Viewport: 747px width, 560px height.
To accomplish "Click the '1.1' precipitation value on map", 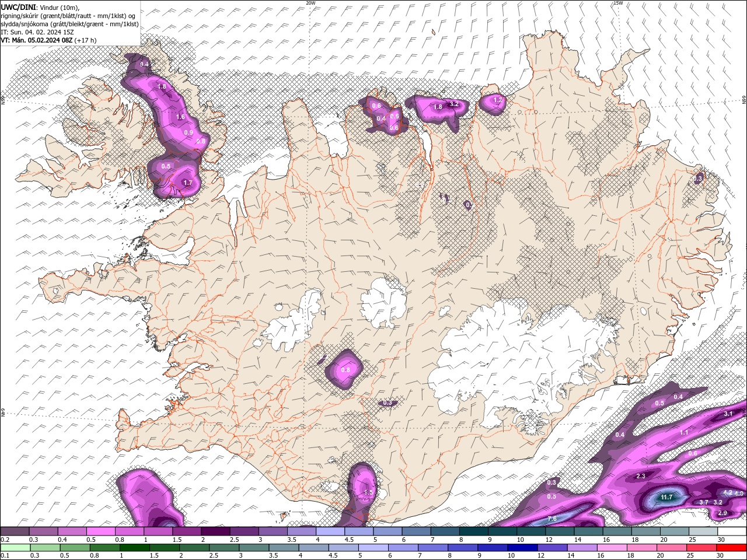I will 684,432.
